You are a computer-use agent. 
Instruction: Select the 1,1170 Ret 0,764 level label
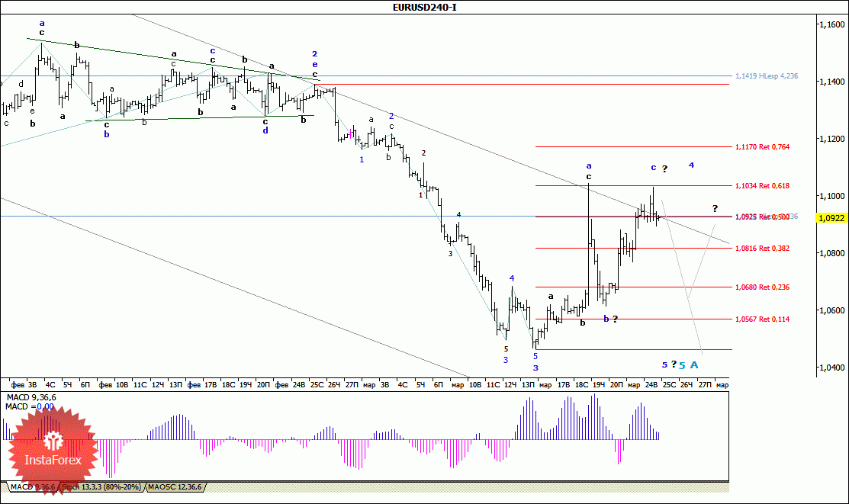[x=762, y=146]
